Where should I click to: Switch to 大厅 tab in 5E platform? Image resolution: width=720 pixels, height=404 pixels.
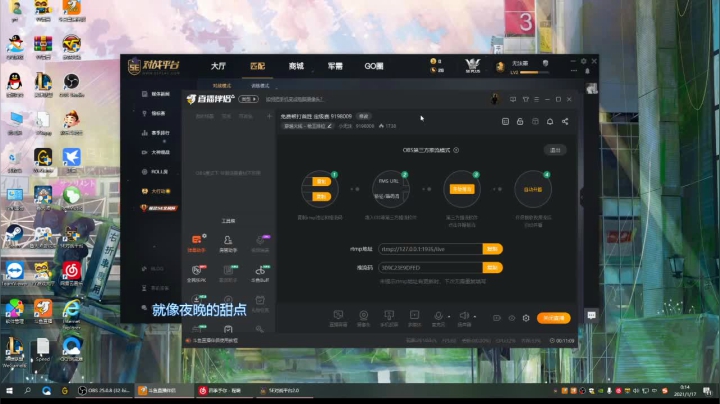[x=218, y=66]
